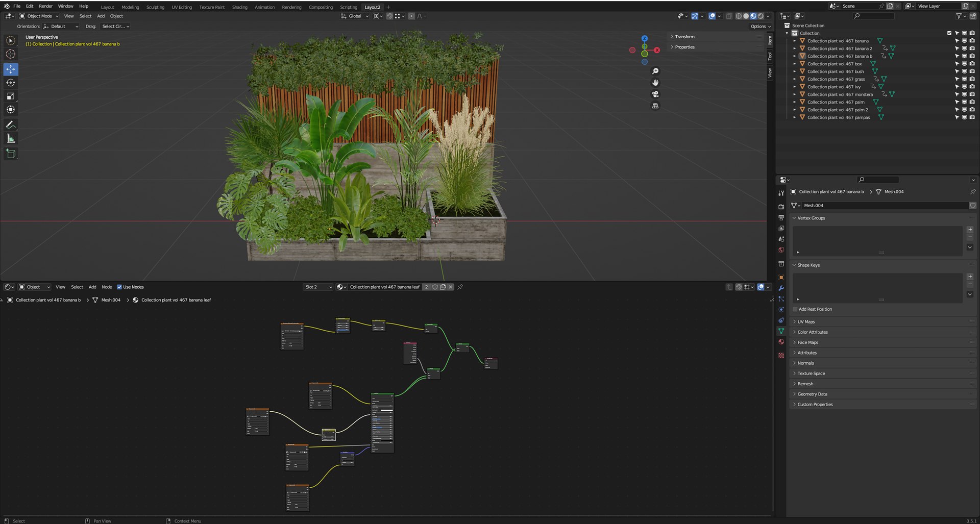The height and width of the screenshot is (524, 980).
Task: Select the Measure tool
Action: pyautogui.click(x=11, y=139)
